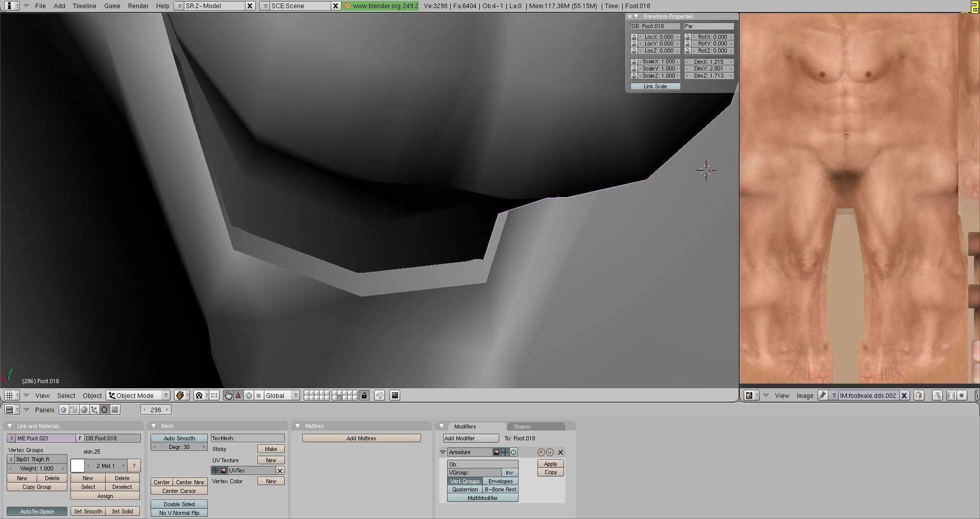Delete the Armature modifier with X
The height and width of the screenshot is (519, 980).
tap(560, 452)
